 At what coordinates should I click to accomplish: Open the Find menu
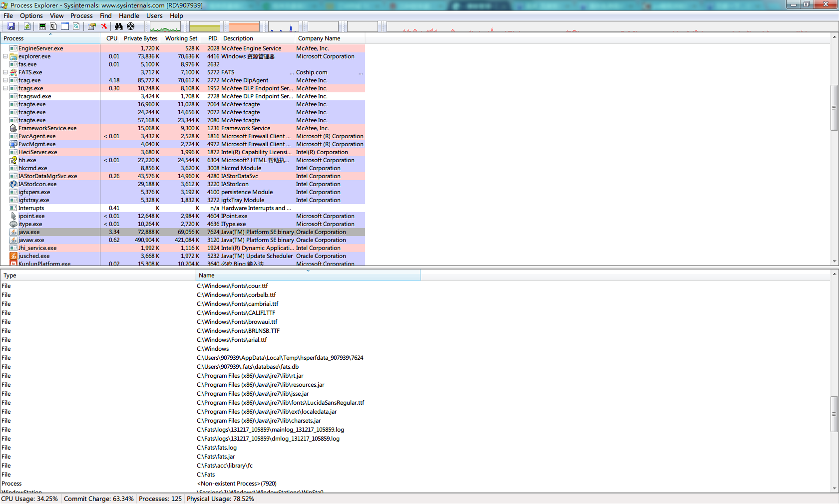click(x=106, y=15)
